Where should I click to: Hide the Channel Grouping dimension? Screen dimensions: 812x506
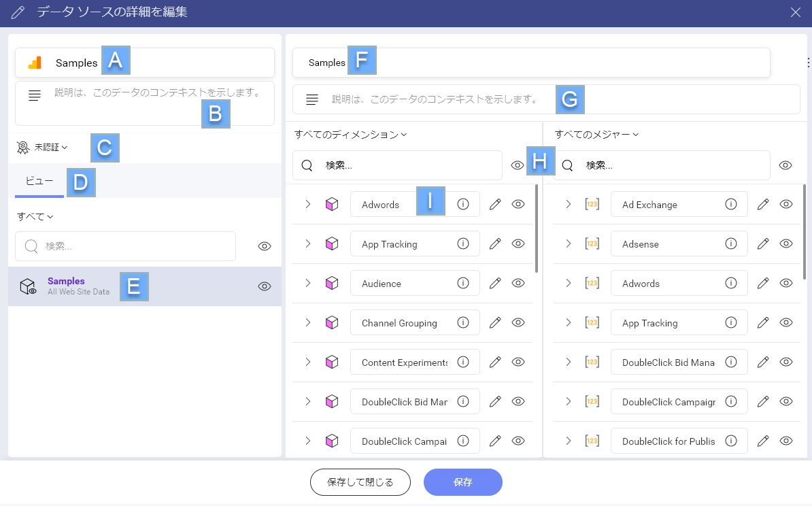518,322
